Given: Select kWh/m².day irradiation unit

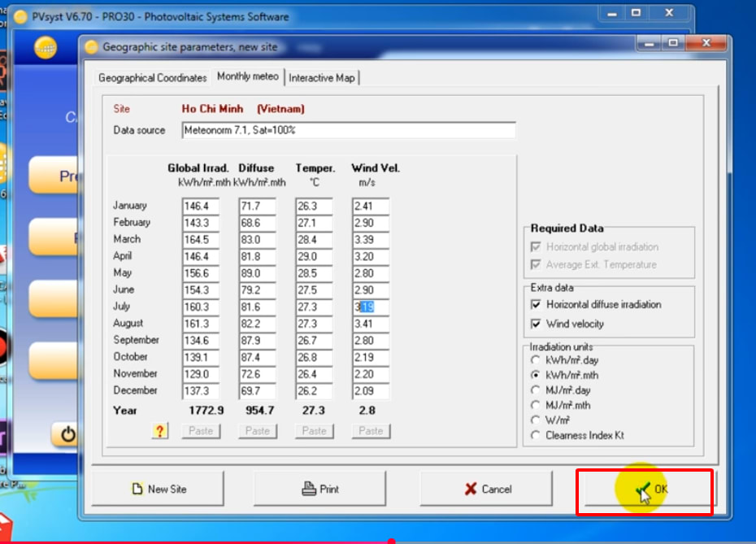Looking at the screenshot, I should click(535, 360).
